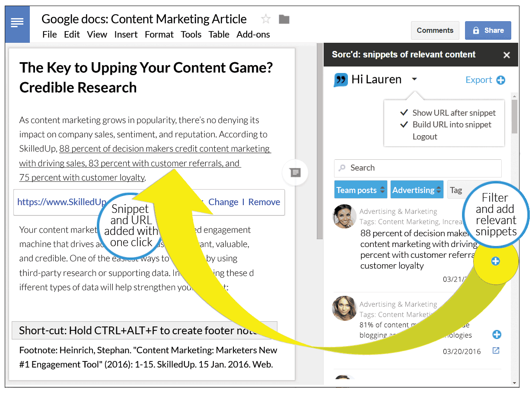Open the Tools menu
The height and width of the screenshot is (393, 532).
pyautogui.click(x=191, y=35)
